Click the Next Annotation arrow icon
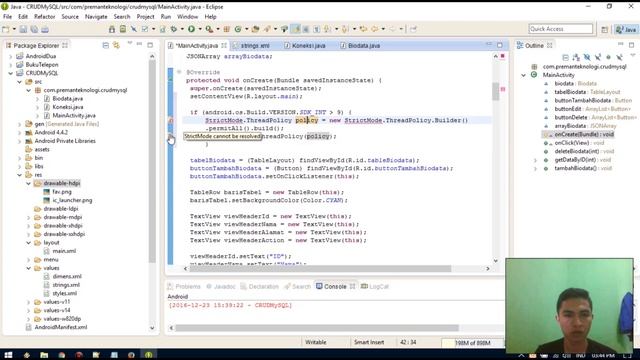 [x=327, y=29]
